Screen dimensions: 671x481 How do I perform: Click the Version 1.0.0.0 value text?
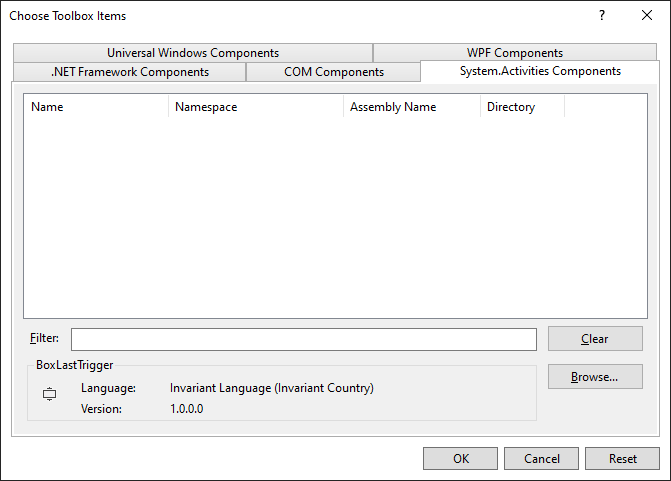click(x=187, y=409)
